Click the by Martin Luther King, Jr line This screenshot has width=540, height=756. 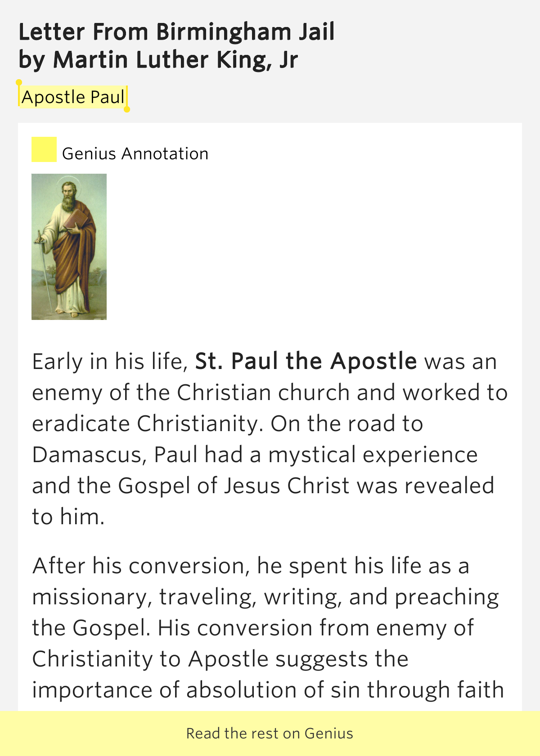coord(158,60)
